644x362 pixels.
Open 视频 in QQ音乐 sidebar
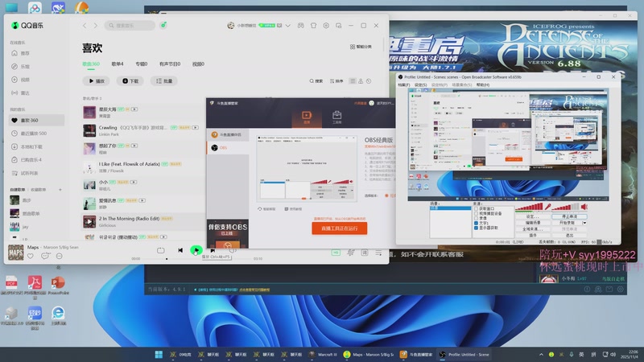[21, 80]
